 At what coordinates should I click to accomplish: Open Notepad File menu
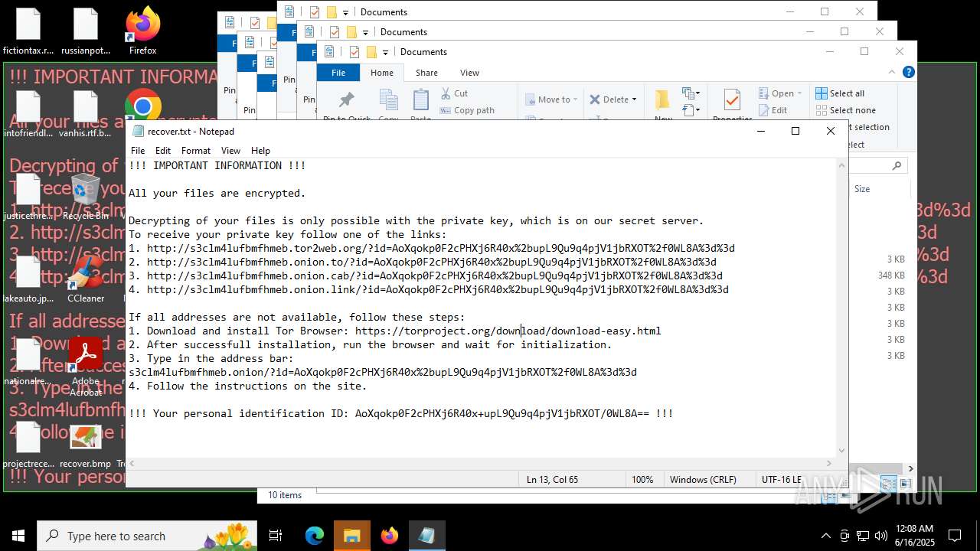tap(138, 151)
